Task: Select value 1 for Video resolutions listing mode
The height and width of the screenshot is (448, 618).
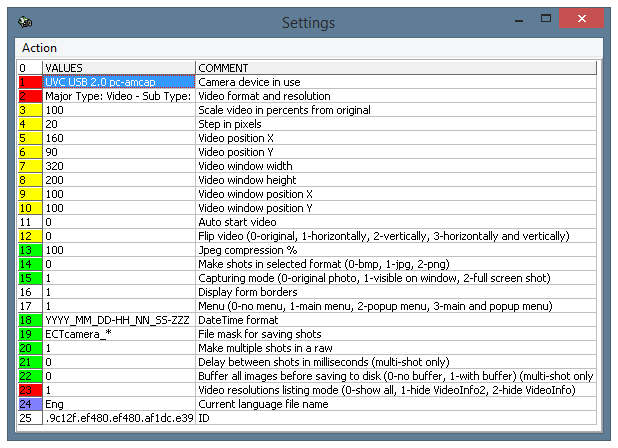Action: (119, 390)
